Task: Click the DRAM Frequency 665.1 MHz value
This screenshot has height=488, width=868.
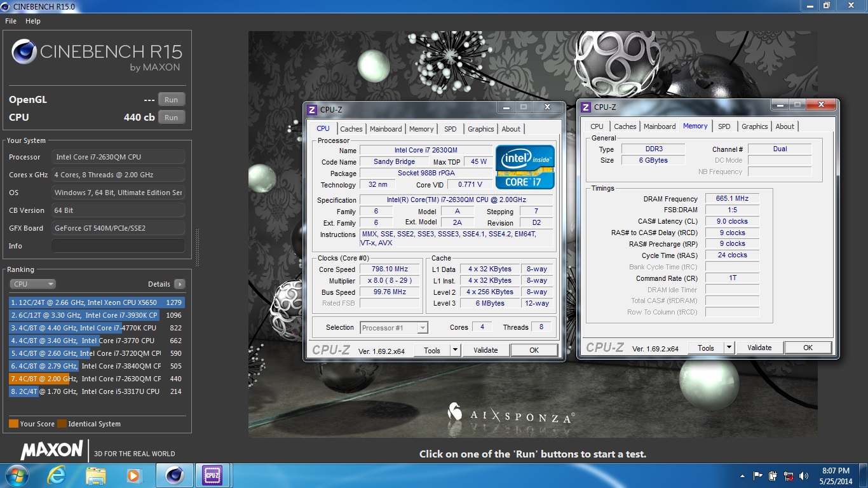Action: tap(732, 199)
